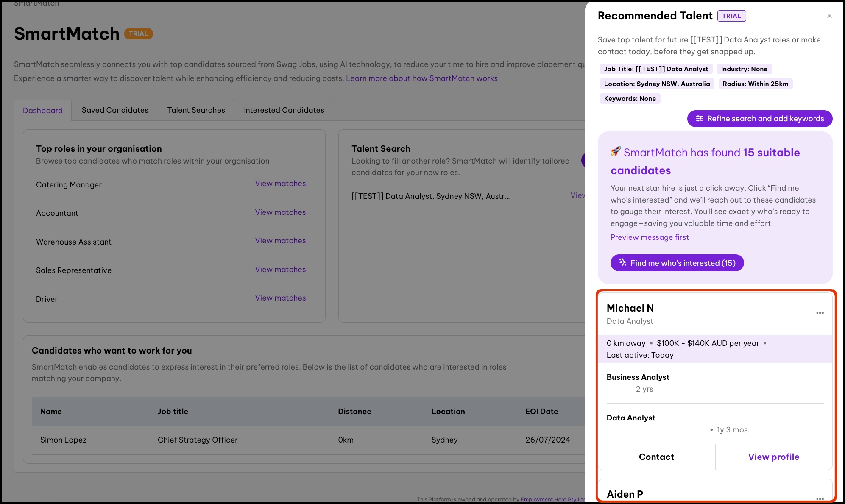The width and height of the screenshot is (845, 504).
Task: Close the Recommended Talent panel
Action: 829,16
